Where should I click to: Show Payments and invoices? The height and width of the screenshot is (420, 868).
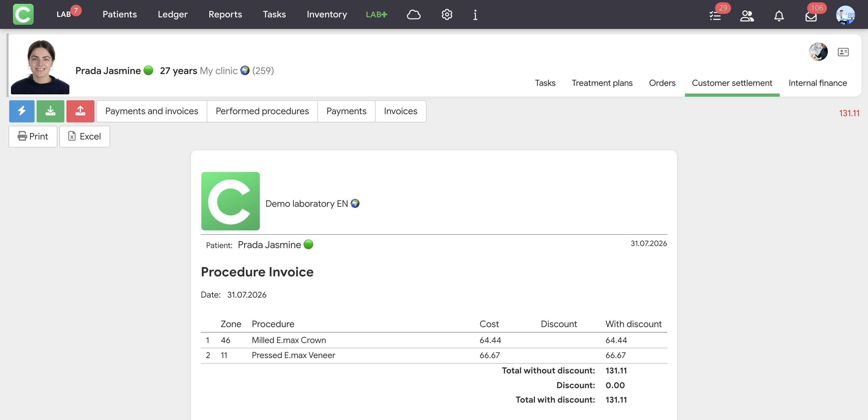click(x=152, y=111)
